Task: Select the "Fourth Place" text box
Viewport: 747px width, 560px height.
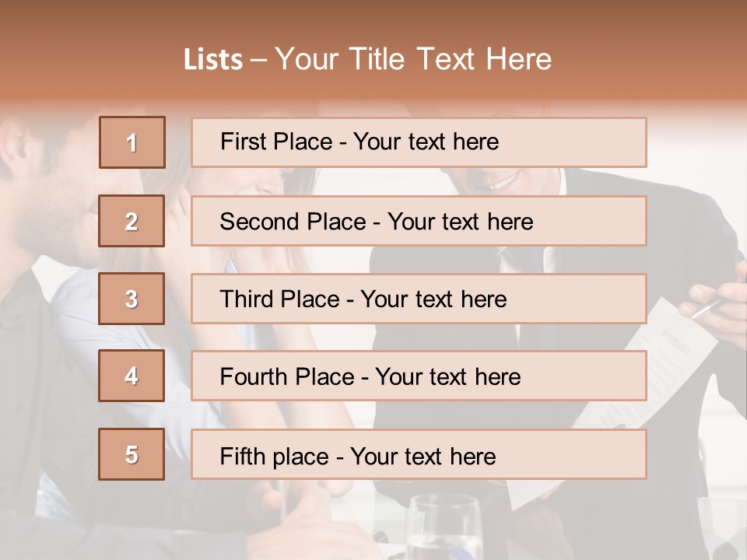Action: [419, 376]
